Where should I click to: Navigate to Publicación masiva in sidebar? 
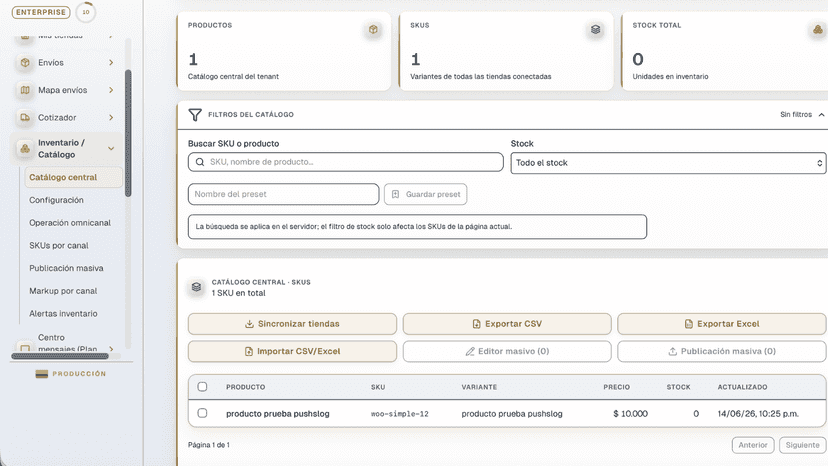coord(66,268)
